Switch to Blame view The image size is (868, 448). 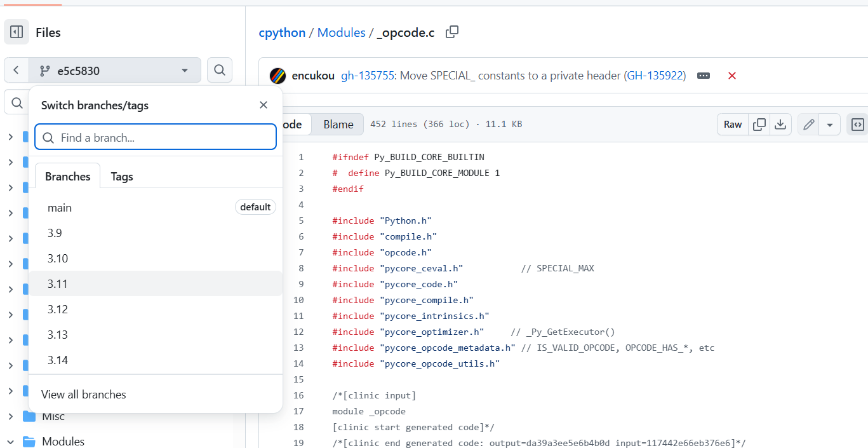[338, 125]
